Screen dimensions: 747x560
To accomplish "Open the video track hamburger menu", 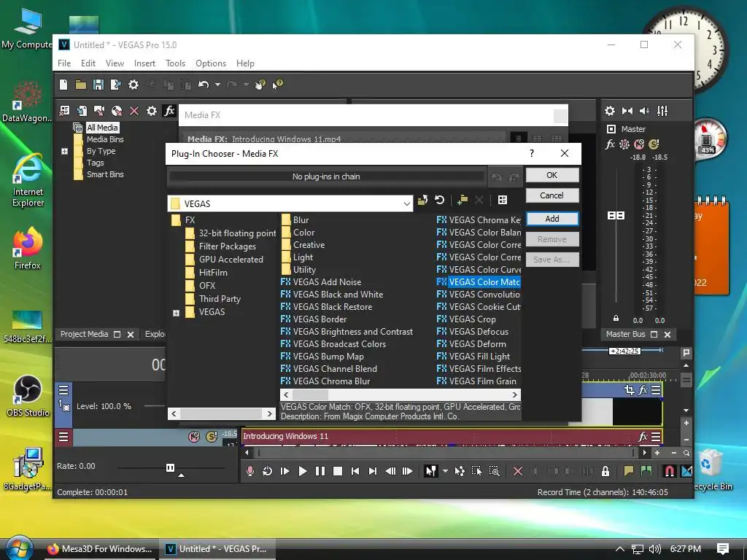I will tap(63, 391).
